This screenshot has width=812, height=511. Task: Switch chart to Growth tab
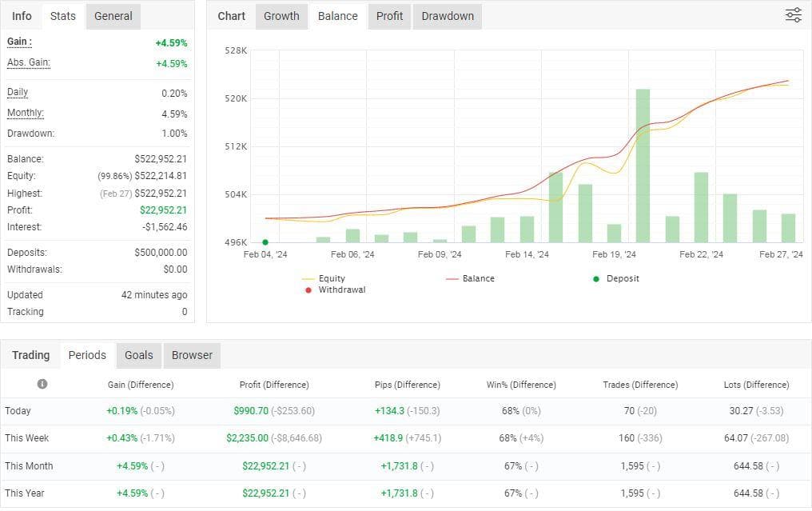[281, 16]
